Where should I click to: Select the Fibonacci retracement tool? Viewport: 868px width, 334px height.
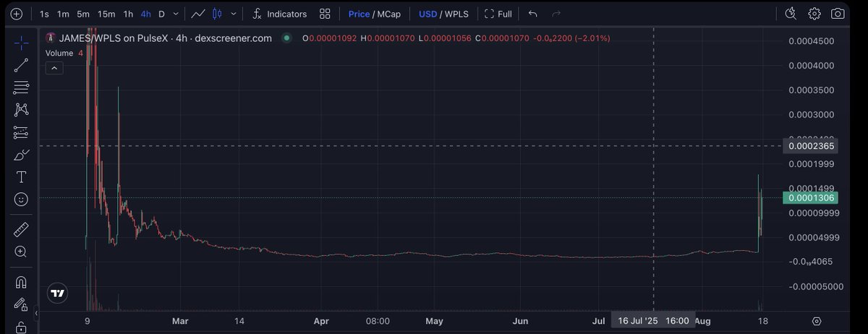[x=22, y=87]
